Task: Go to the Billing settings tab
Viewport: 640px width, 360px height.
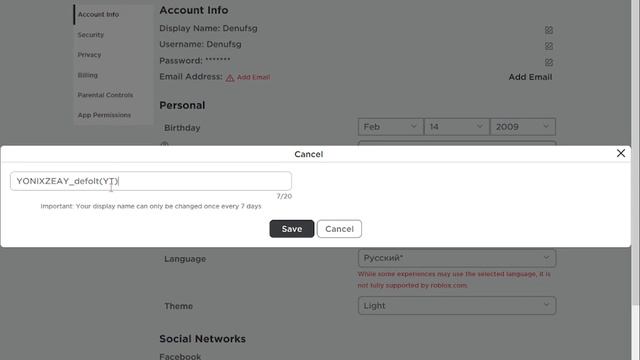Action: pyautogui.click(x=88, y=75)
